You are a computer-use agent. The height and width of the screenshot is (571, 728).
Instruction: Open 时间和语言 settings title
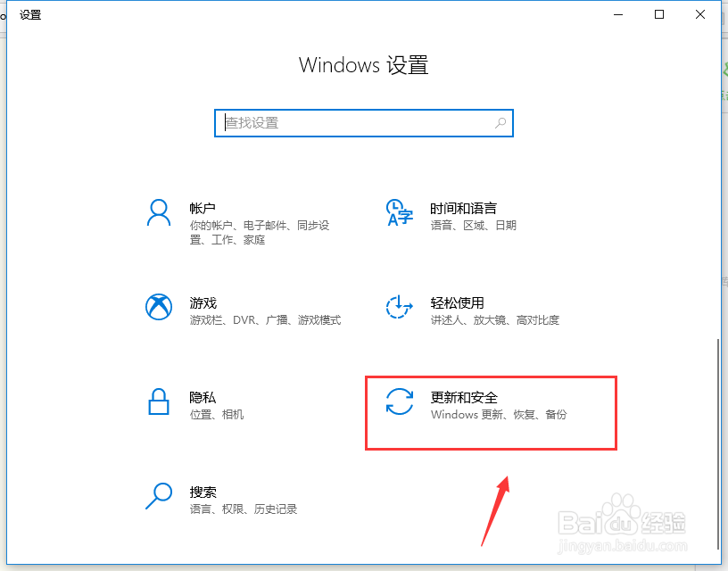pos(463,209)
